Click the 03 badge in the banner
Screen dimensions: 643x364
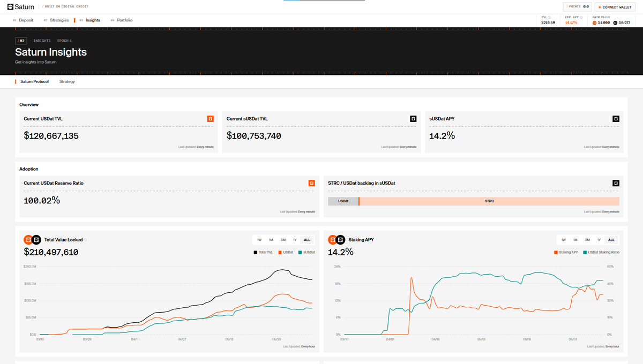21,41
